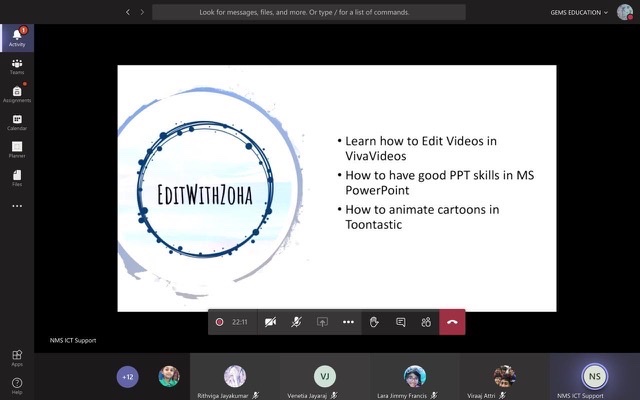Select the Viraaj Attri participant tile
This screenshot has width=640, height=400.
pos(504,377)
